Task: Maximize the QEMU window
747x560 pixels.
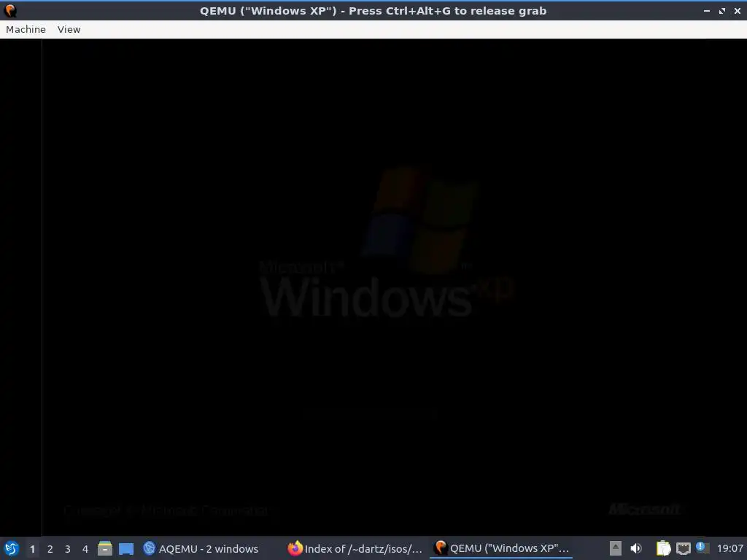Action: [721, 10]
